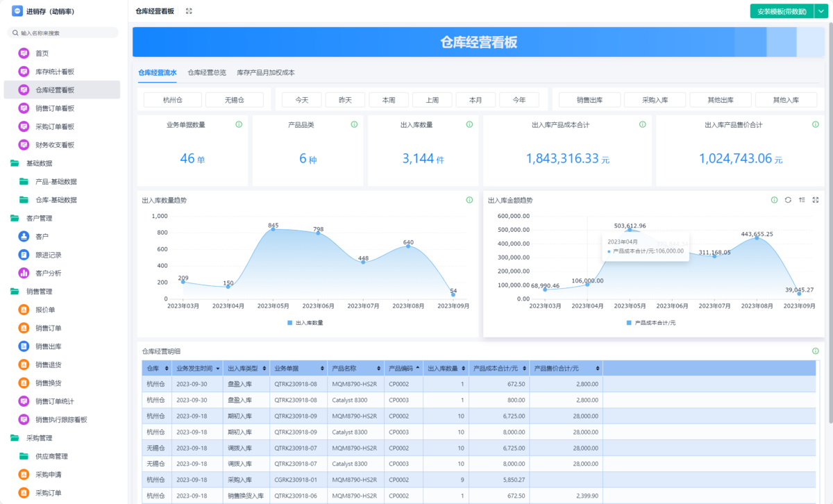The image size is (833, 504).
Task: Click refresh icon on 出入库金额趋势 chart
Action: [x=788, y=200]
